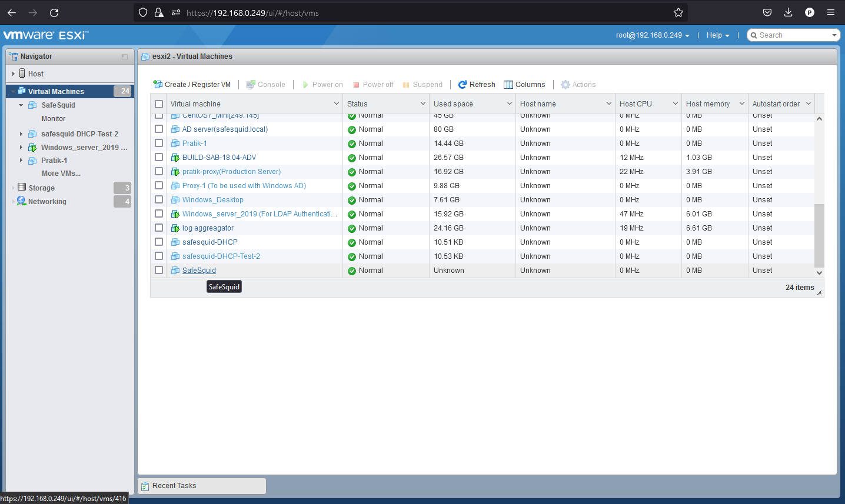845x504 pixels.
Task: Click the Navigator panel collapse icon
Action: pos(125,57)
